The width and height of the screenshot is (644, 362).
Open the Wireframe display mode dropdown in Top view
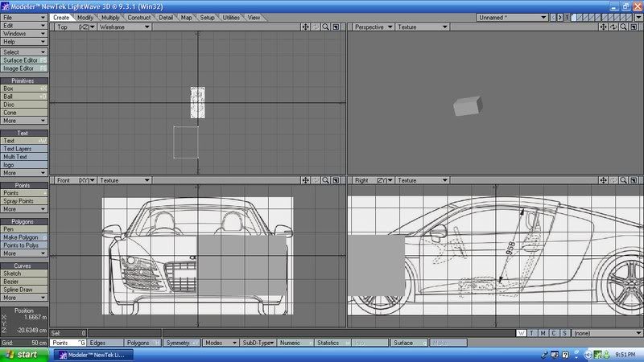click(x=124, y=27)
